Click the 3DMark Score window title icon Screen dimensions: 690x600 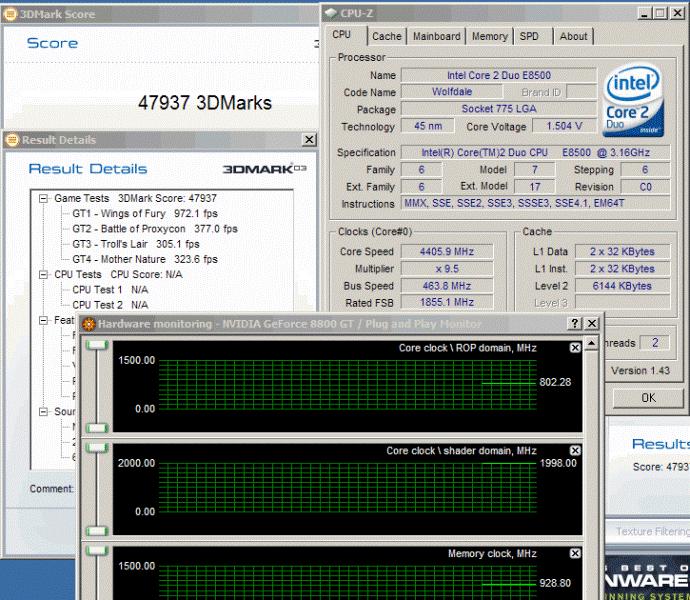pyautogui.click(x=10, y=15)
